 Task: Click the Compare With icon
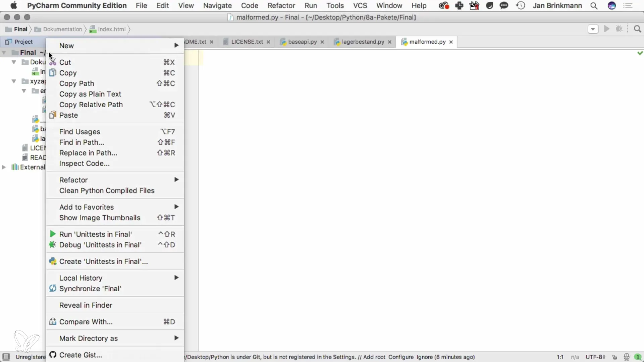pos(53,321)
